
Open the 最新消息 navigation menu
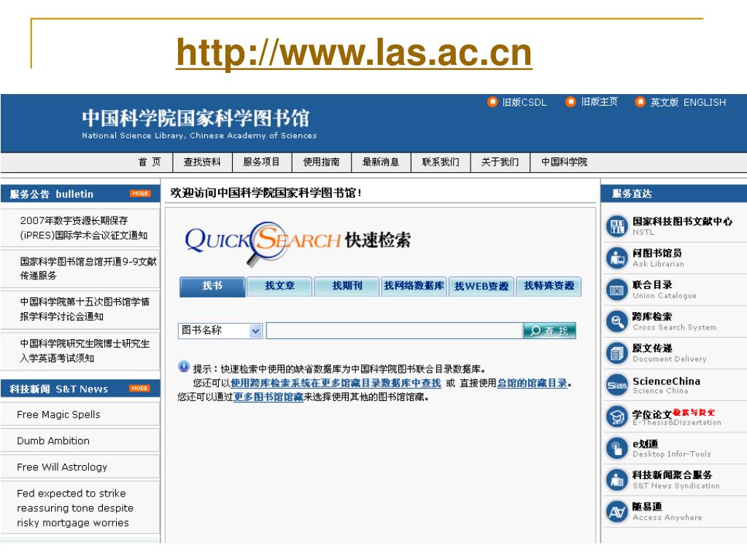click(381, 162)
